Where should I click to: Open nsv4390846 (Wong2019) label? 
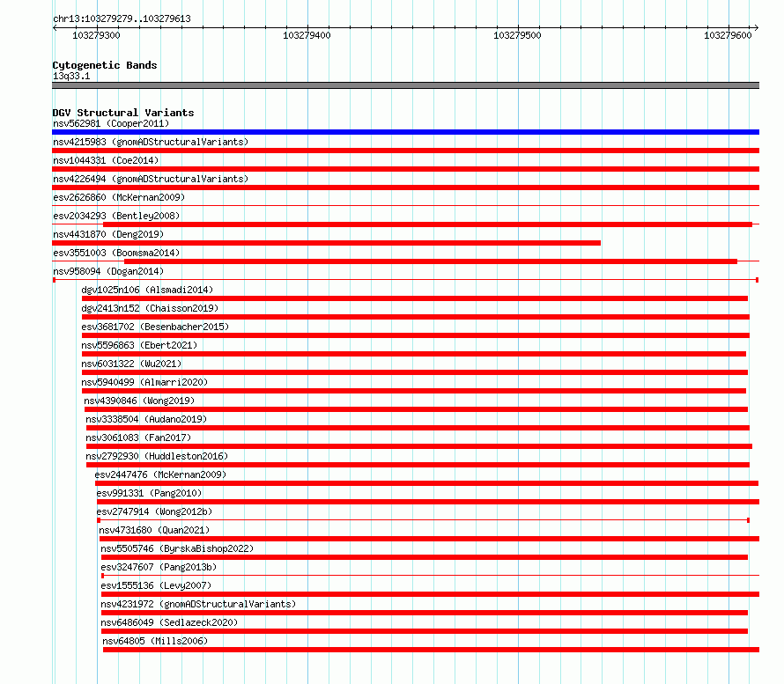pos(139,401)
